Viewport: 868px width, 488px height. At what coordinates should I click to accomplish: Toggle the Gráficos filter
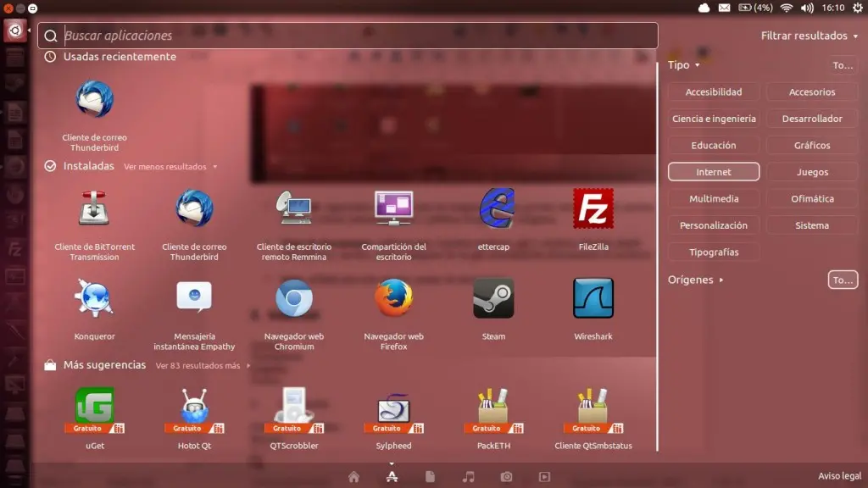pyautogui.click(x=812, y=145)
